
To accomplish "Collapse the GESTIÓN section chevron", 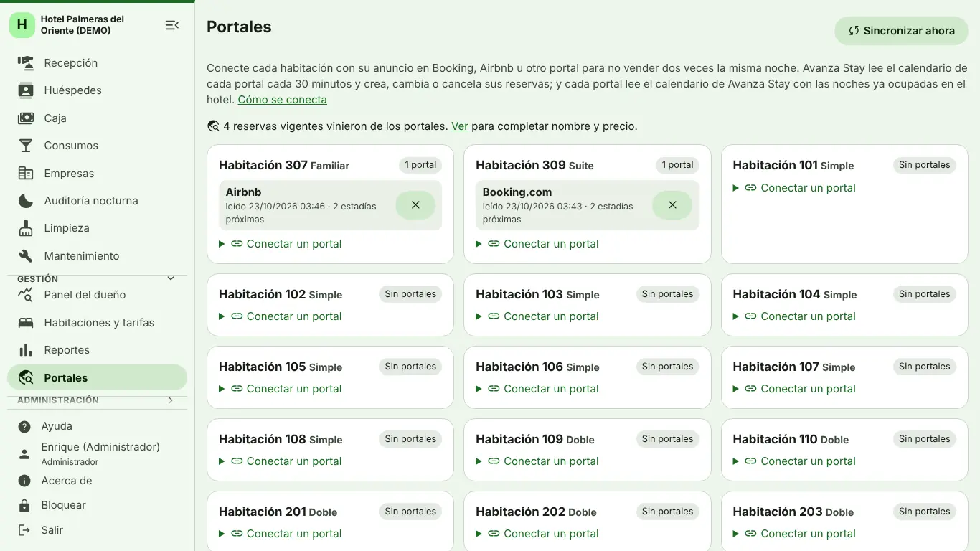I will (171, 278).
